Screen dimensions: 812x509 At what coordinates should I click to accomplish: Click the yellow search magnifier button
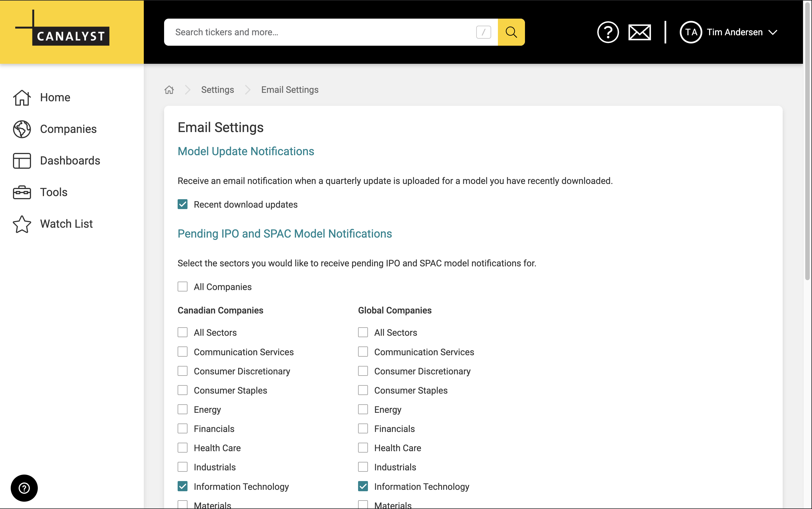coord(511,32)
